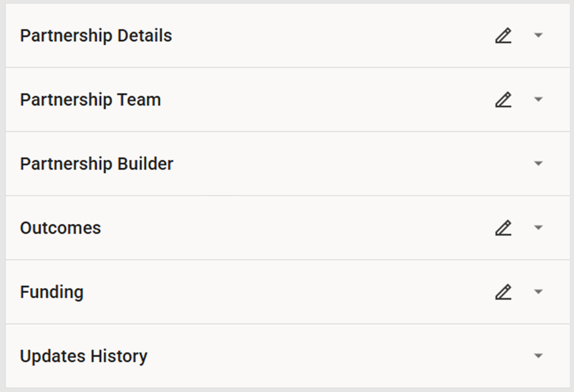Toggle the Partnership Builder caret arrow
The height and width of the screenshot is (392, 574).
(538, 164)
